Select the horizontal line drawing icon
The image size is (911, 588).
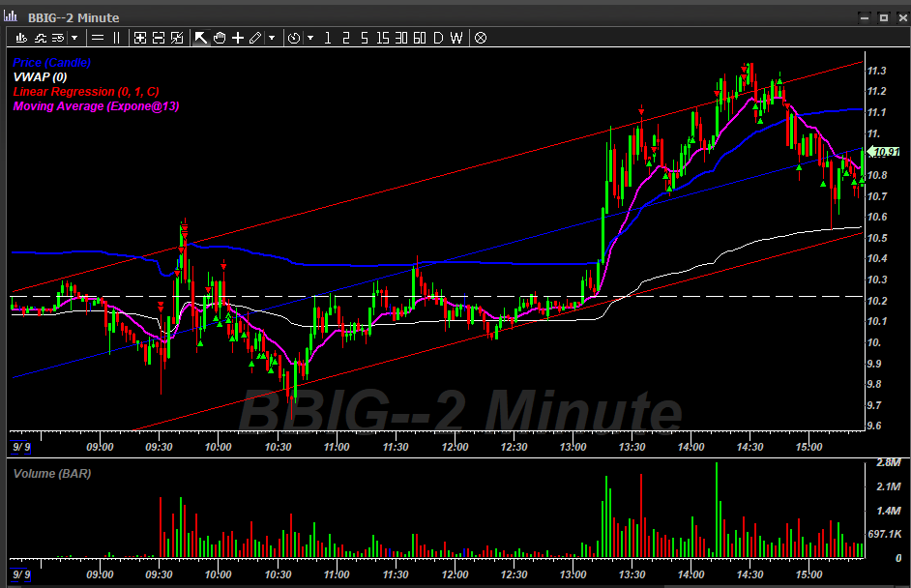[96, 38]
